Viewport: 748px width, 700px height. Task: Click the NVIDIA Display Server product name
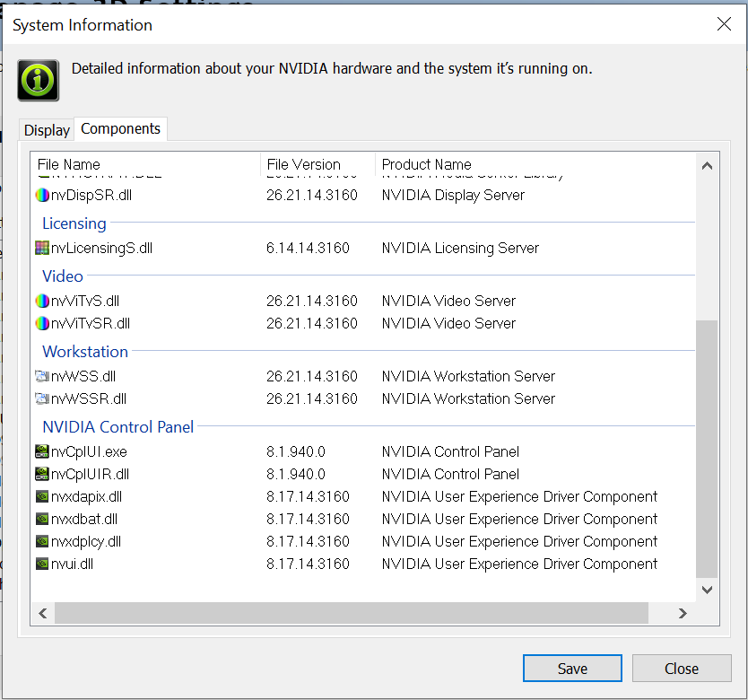click(x=453, y=195)
